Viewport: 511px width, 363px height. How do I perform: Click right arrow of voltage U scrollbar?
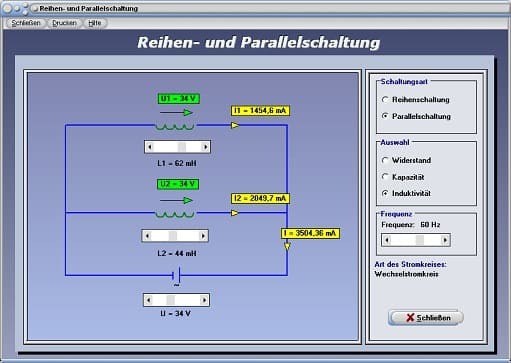pos(204,300)
